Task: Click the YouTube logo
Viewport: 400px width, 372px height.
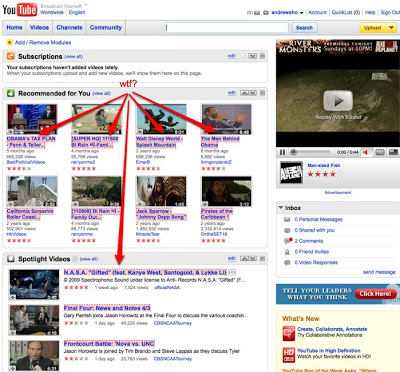Action: coord(20,10)
